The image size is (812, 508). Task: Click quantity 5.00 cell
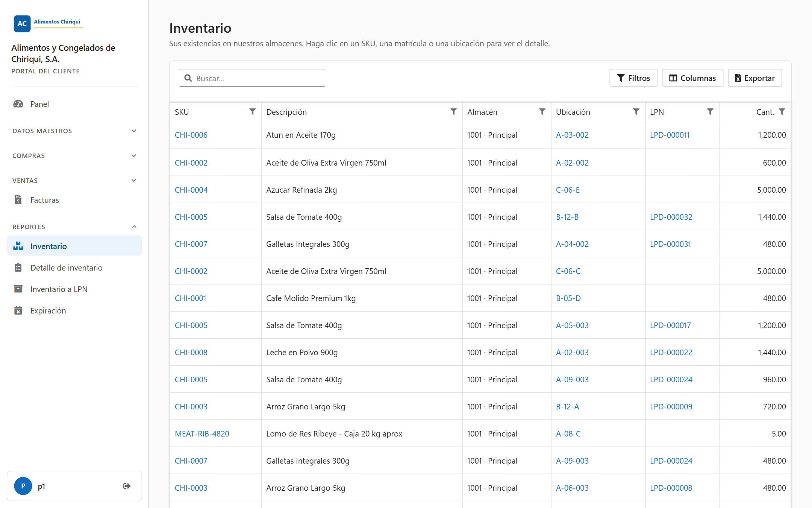755,434
